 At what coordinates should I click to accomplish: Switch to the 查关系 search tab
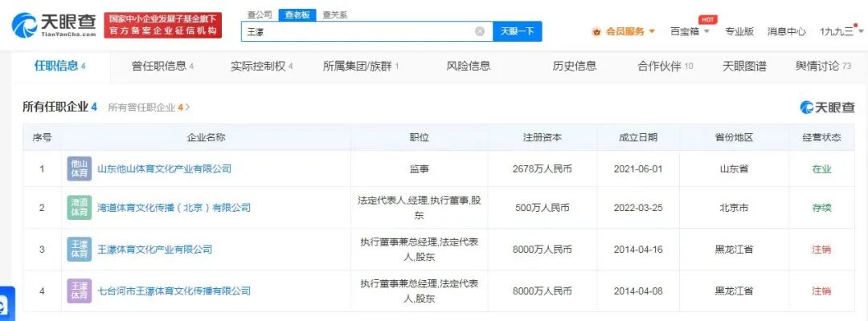[x=334, y=15]
